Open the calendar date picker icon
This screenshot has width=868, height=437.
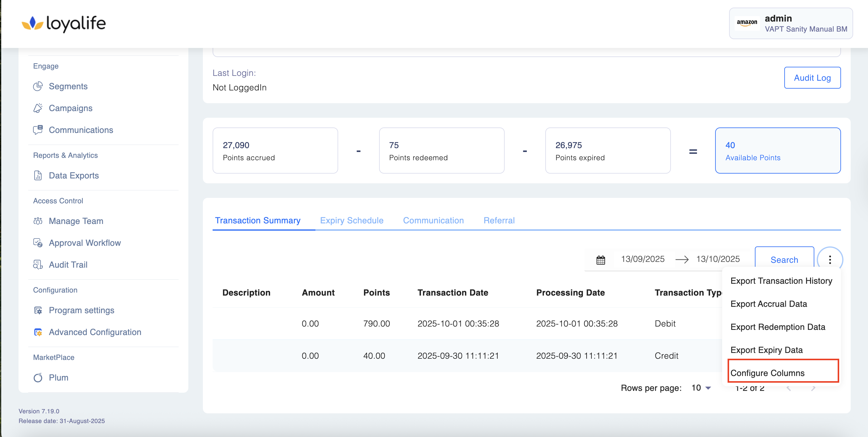point(601,260)
